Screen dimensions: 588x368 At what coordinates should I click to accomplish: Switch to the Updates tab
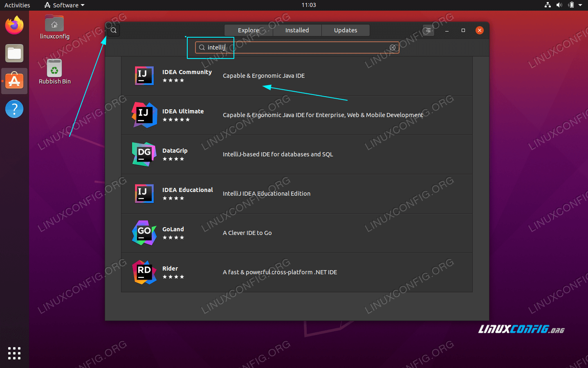point(346,30)
